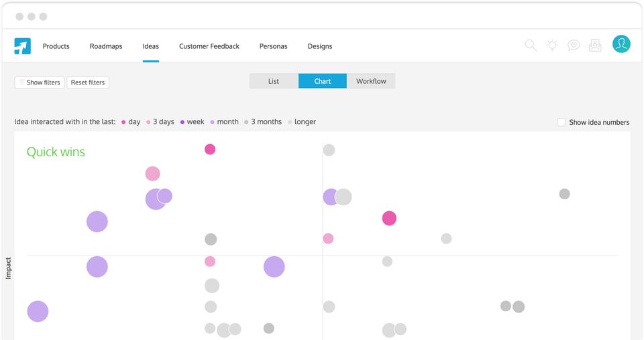This screenshot has width=644, height=340.
Task: Click the 'Quick wins' quadrant label
Action: point(56,152)
